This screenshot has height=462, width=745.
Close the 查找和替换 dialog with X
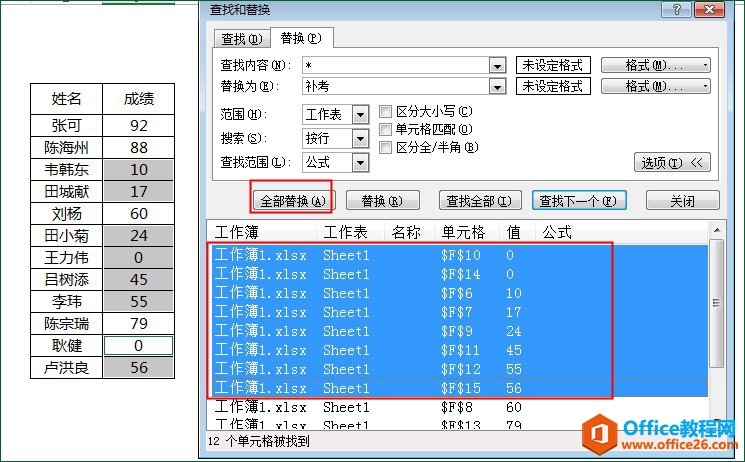710,10
